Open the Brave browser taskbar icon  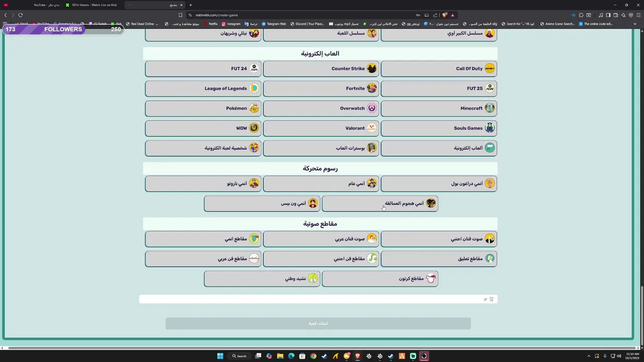[x=358, y=356]
